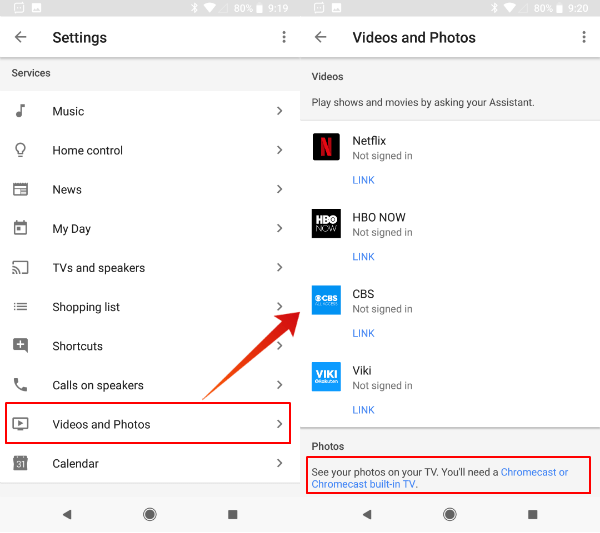The height and width of the screenshot is (533, 600).
Task: Select the Videos and Photos entry
Action: (148, 423)
